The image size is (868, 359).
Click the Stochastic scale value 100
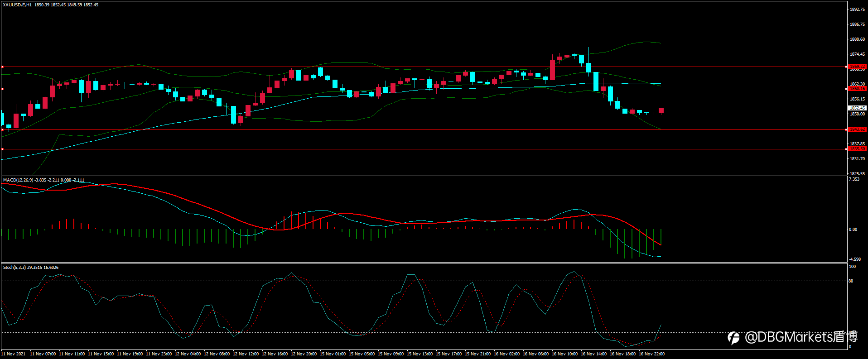(852, 267)
